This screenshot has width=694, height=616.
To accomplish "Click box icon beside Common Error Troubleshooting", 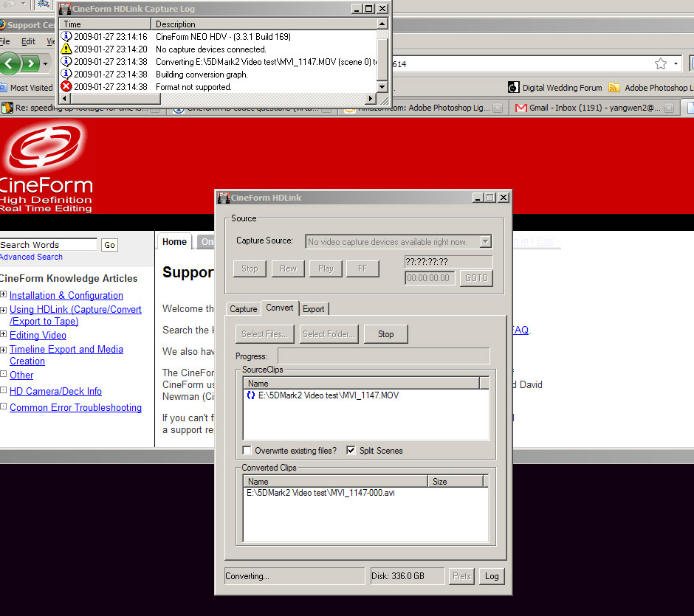I will tap(4, 406).
